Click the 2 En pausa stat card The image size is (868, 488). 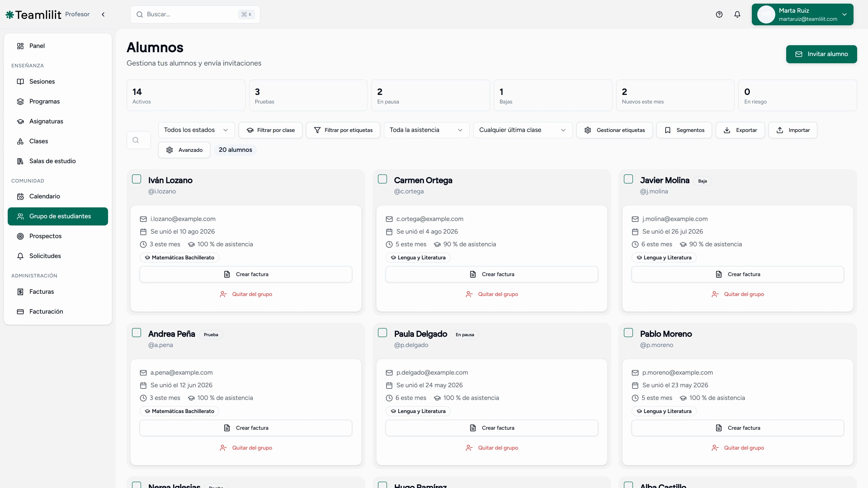tap(431, 95)
